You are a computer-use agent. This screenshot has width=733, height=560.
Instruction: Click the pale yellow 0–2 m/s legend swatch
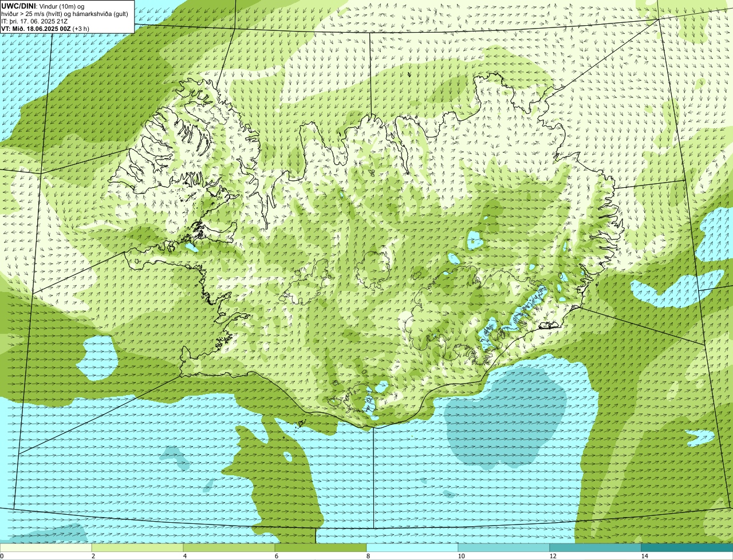point(46,547)
